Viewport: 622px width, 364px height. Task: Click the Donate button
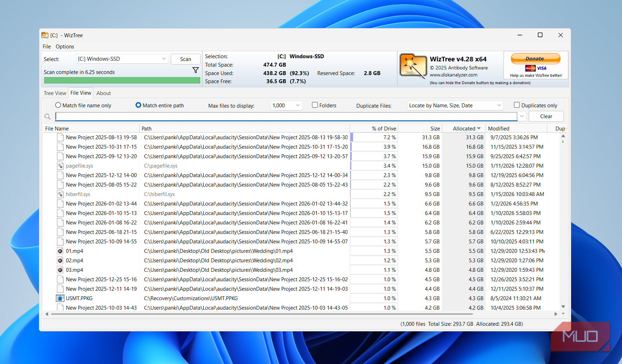(x=535, y=59)
